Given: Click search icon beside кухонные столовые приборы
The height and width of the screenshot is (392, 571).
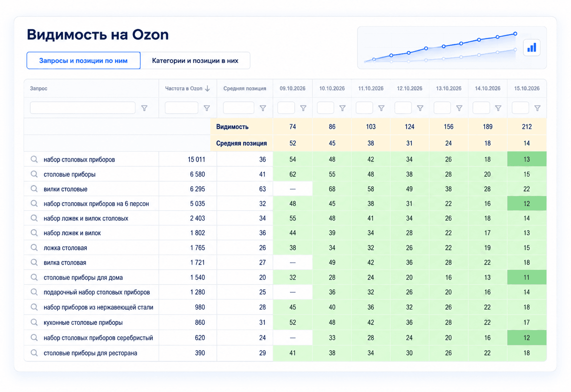Looking at the screenshot, I should (34, 322).
